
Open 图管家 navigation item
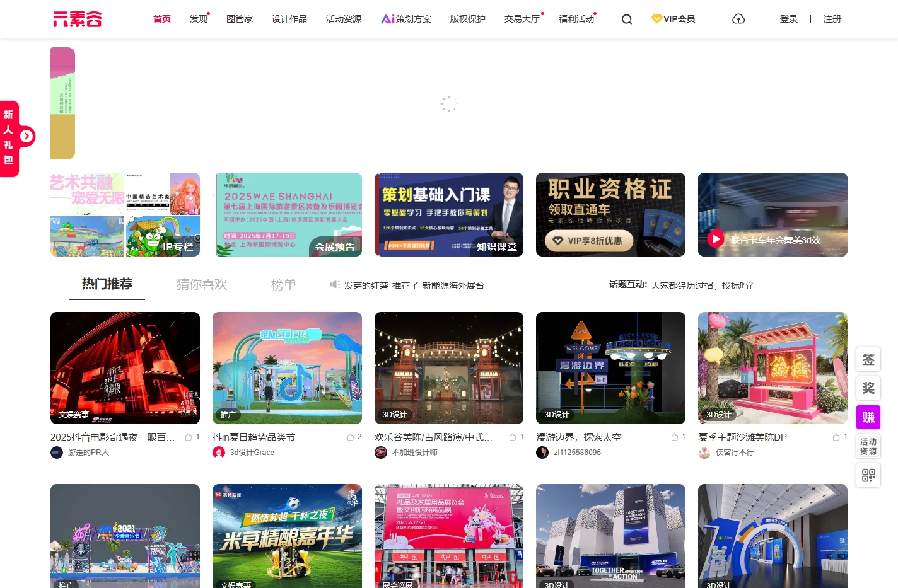point(240,19)
